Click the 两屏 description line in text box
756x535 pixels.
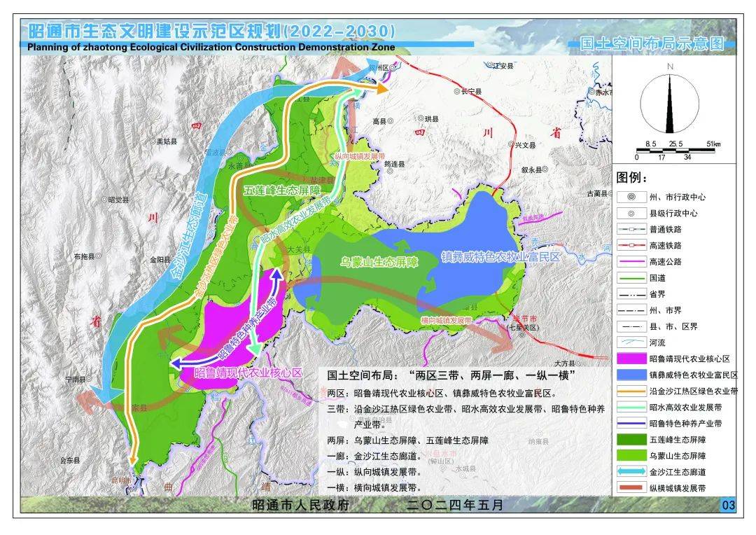[x=408, y=440]
